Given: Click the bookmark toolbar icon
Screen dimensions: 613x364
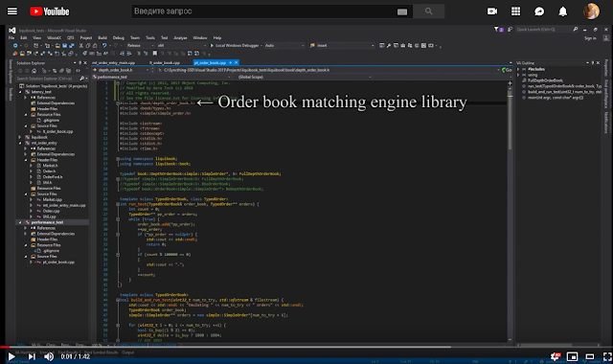Looking at the screenshot, I should click(x=155, y=54).
